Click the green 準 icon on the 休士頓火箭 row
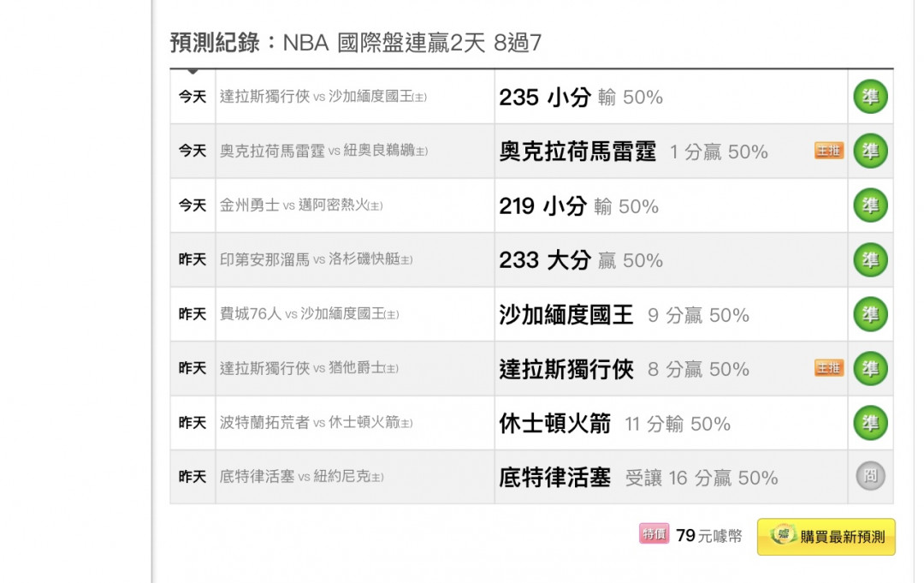 (870, 423)
